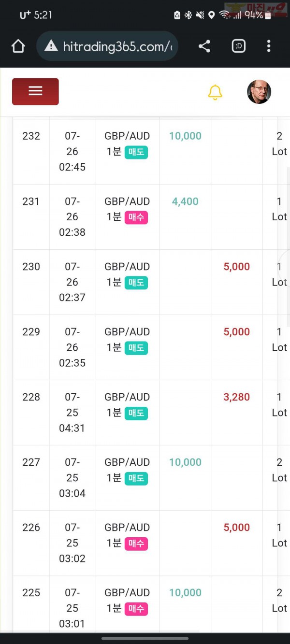Tap the 매도 badge on row 228
Image resolution: width=290 pixels, height=644 pixels.
pyautogui.click(x=136, y=413)
